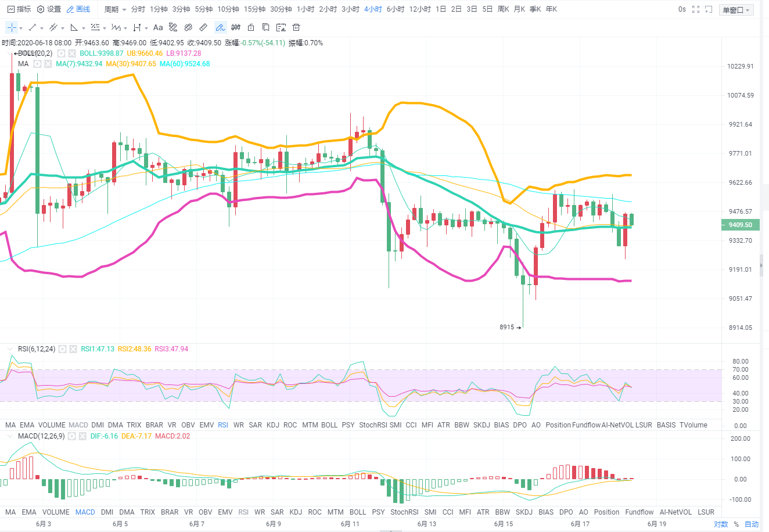Select the Aa text annotation tool
The height and width of the screenshot is (532, 769).
(x=158, y=27)
